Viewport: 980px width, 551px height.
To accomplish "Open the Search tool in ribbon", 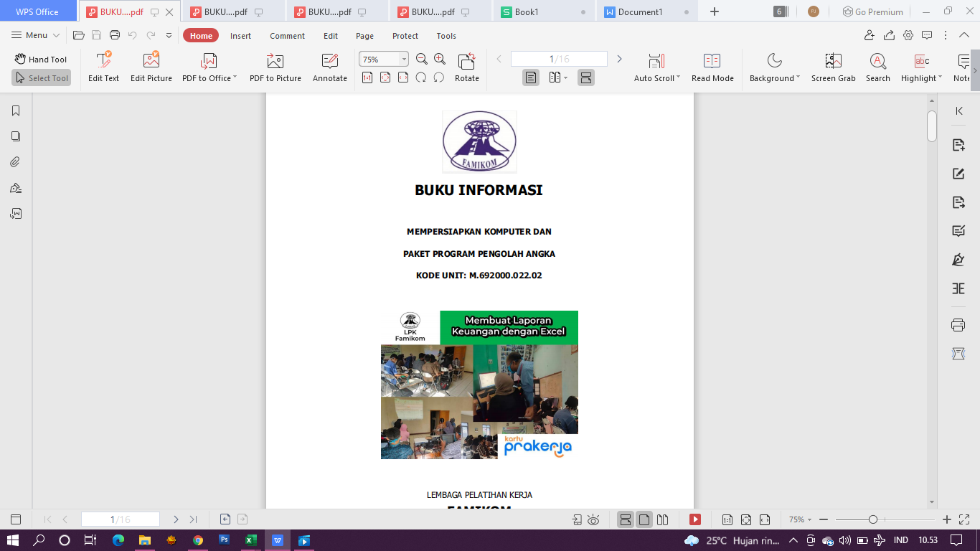I will [877, 67].
